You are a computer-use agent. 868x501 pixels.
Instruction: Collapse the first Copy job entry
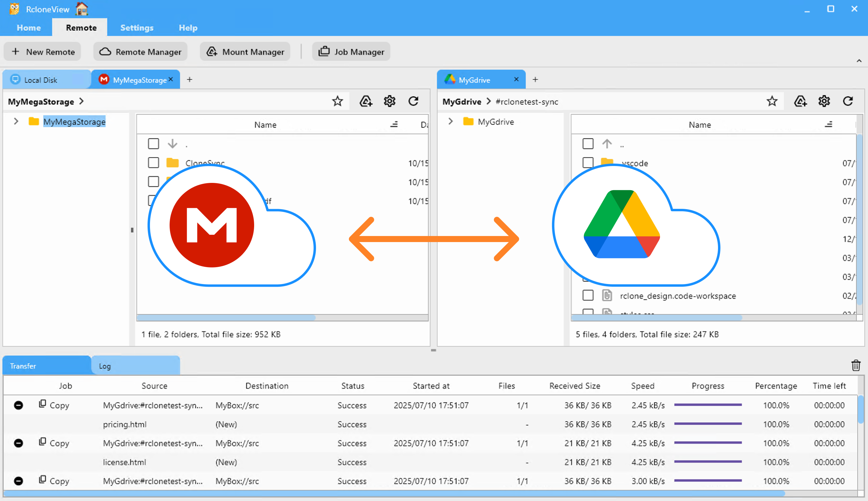[x=18, y=405]
